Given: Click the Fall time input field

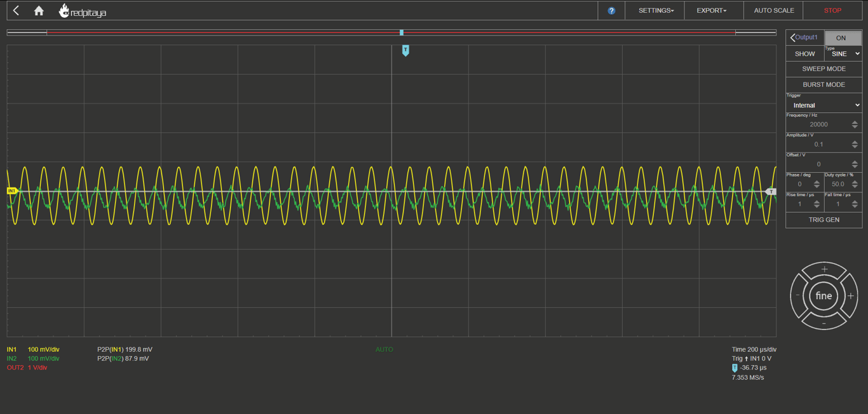Looking at the screenshot, I should click(837, 204).
